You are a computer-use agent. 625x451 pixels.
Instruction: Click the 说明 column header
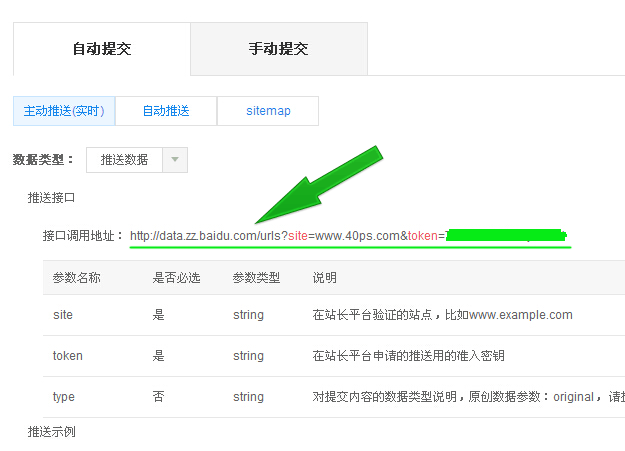(x=324, y=278)
